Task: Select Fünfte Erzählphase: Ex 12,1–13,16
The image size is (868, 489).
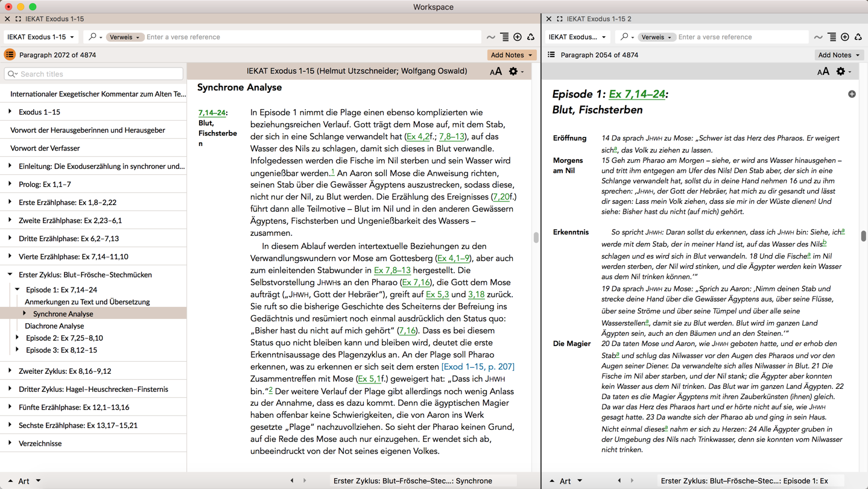Action: (x=74, y=407)
